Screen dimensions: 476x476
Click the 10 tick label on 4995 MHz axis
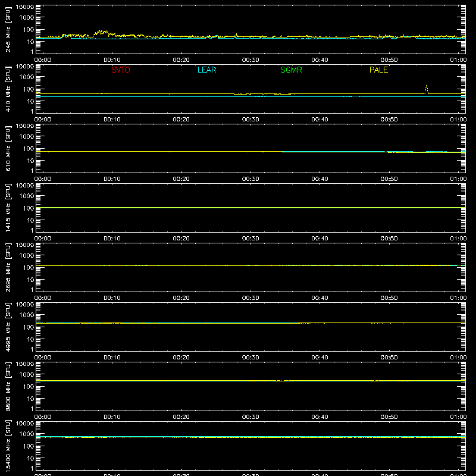pos(30,339)
